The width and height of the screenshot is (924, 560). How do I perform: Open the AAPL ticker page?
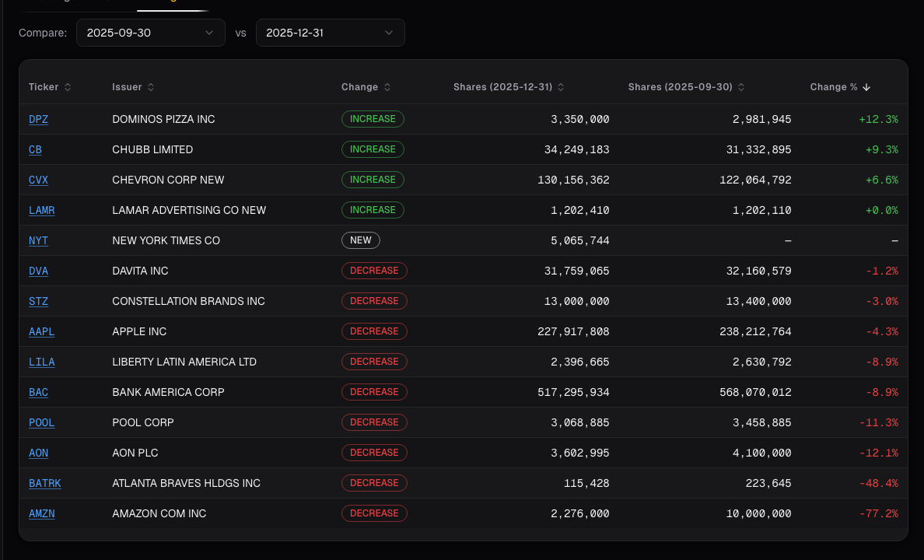click(x=41, y=331)
